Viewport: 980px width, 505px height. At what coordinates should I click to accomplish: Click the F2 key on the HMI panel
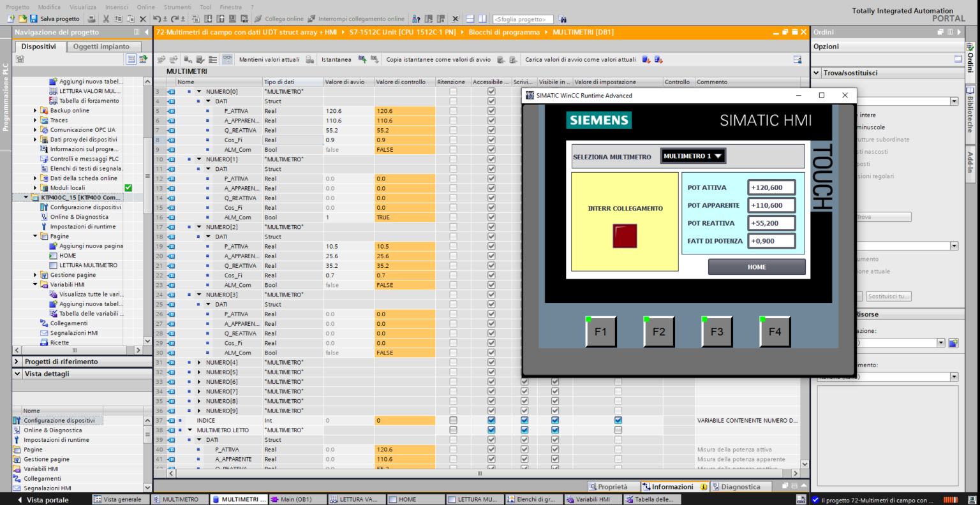658,331
